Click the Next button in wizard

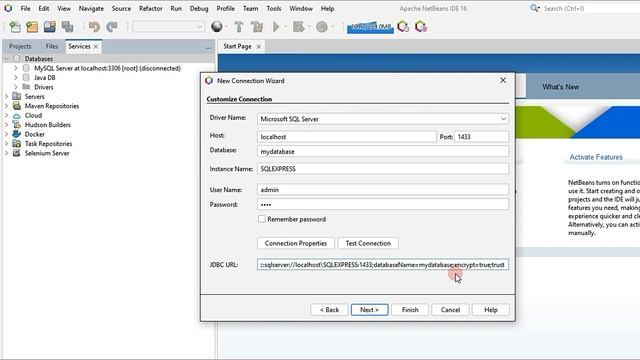[369, 310]
